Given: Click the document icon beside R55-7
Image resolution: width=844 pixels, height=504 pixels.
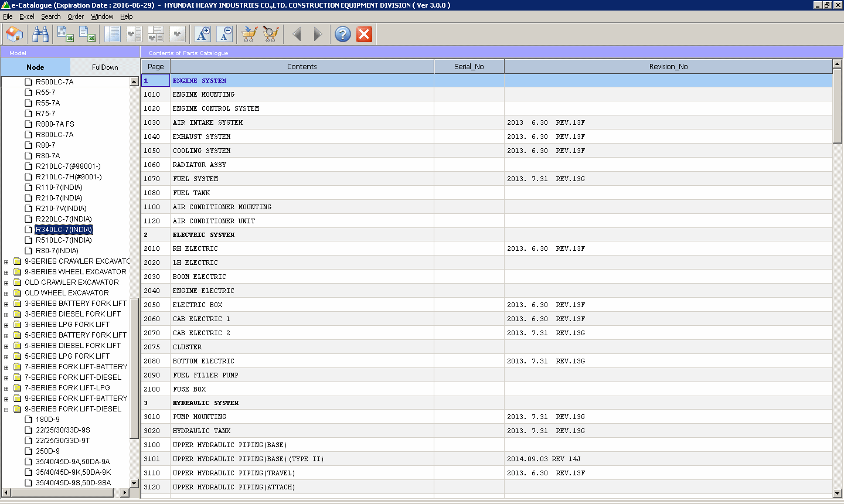Looking at the screenshot, I should (x=29, y=93).
